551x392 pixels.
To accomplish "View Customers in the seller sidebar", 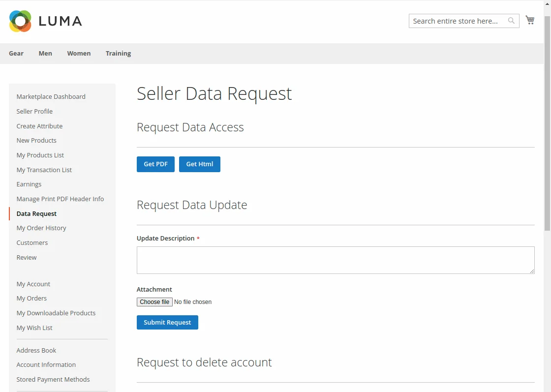I will (32, 242).
